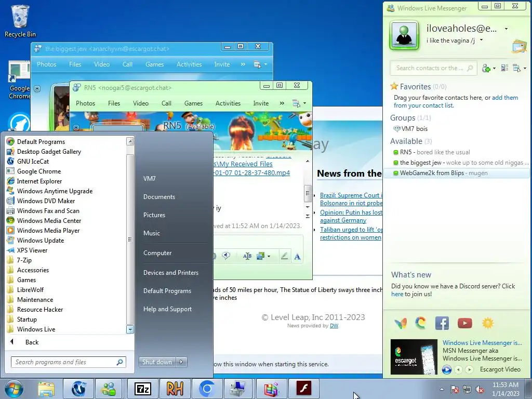Click the muted volume tray icon
Image resolution: width=532 pixels, height=399 pixels.
(x=480, y=390)
